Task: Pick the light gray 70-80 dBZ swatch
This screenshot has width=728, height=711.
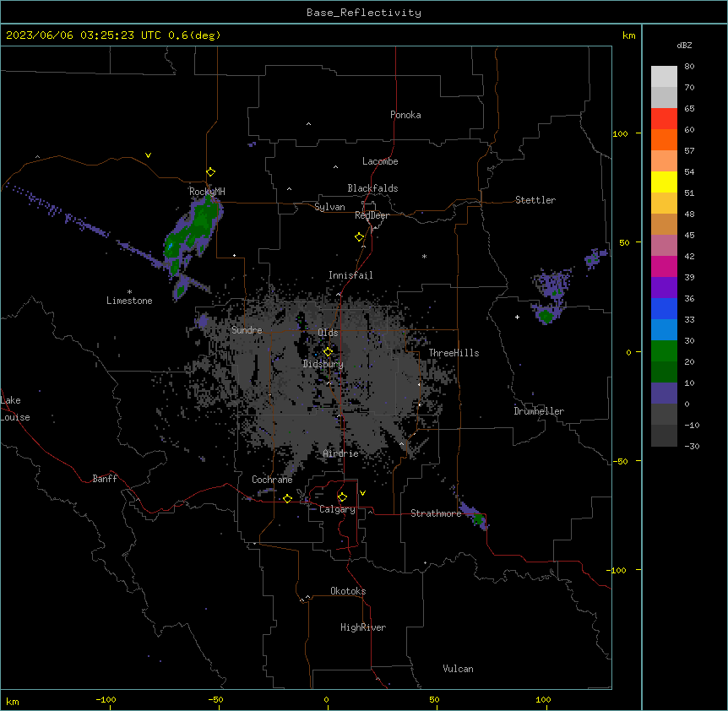Action: (x=664, y=77)
